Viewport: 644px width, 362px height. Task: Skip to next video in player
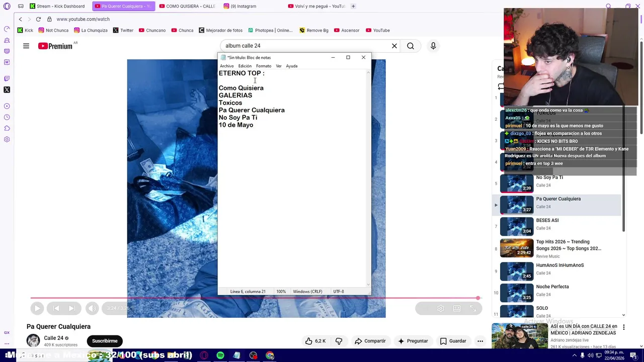(x=72, y=308)
